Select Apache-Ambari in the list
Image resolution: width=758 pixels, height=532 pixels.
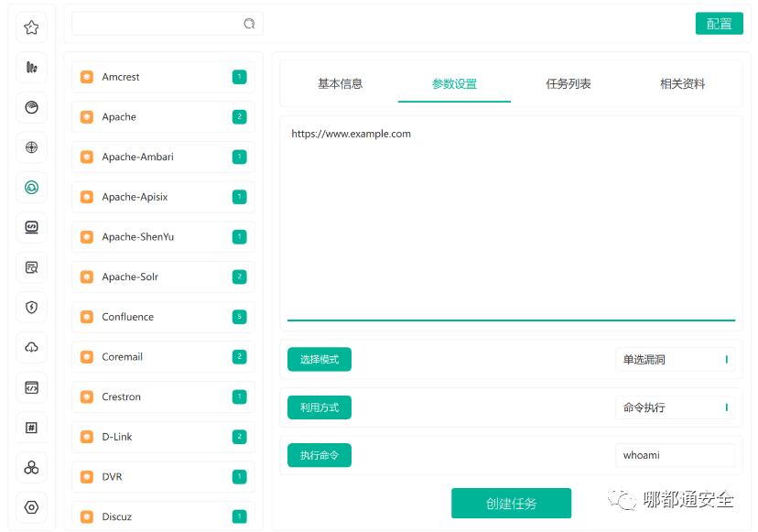pyautogui.click(x=163, y=157)
